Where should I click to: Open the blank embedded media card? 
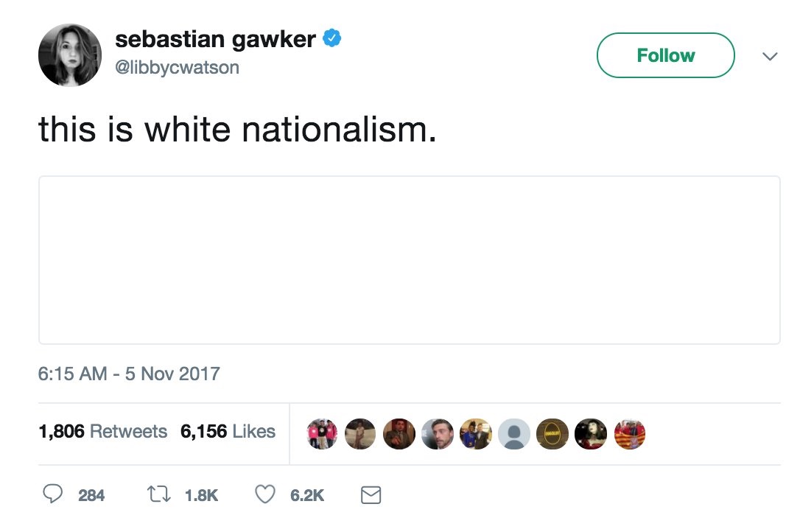409,259
